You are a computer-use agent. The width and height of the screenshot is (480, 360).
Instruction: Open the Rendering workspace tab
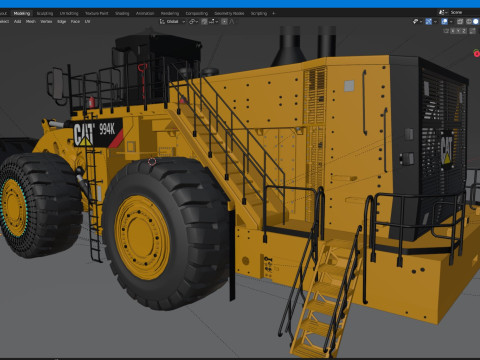pos(170,13)
